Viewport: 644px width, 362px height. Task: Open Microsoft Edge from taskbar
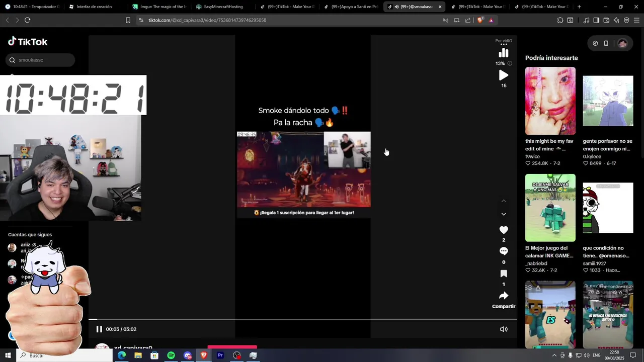point(122,355)
